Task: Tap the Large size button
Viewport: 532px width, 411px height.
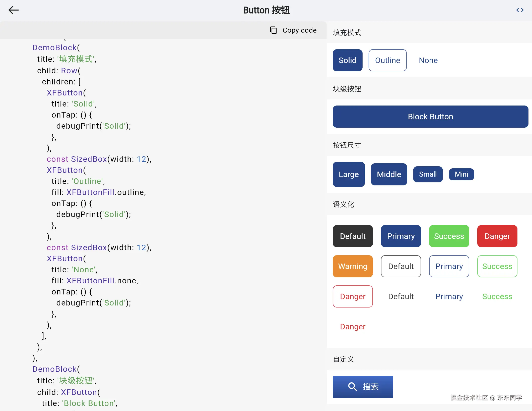Action: point(349,174)
